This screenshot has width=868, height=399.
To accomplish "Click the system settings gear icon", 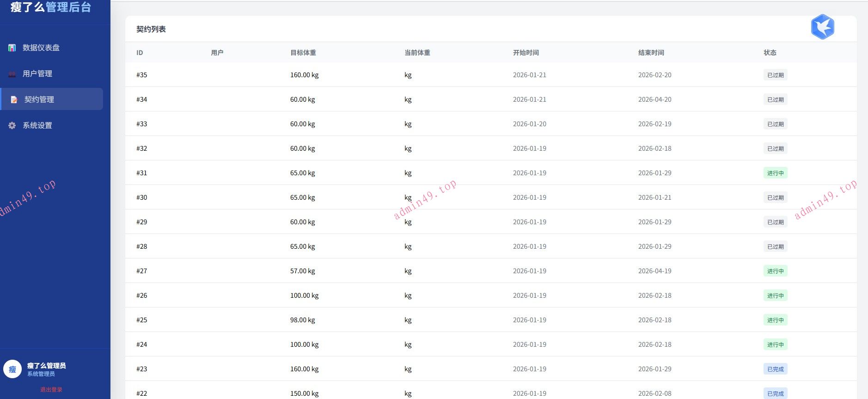I will pyautogui.click(x=12, y=125).
